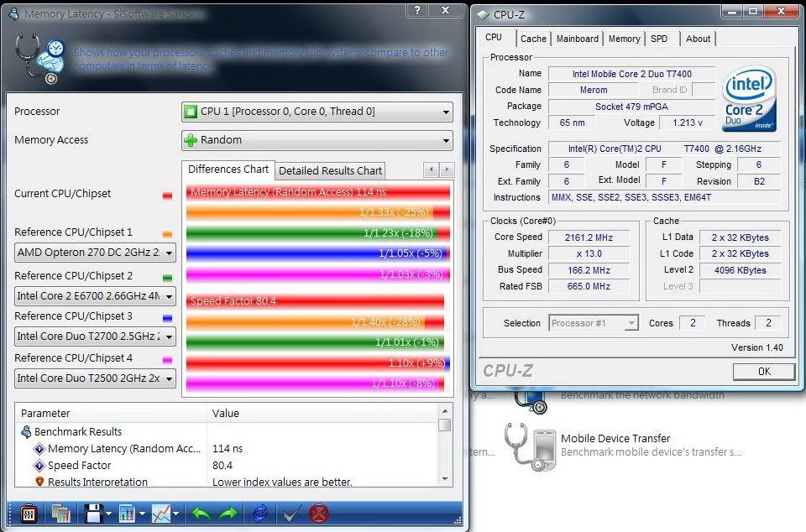Click the Mobile Device Transfer icon
Image resolution: width=806 pixels, height=532 pixels.
(x=528, y=446)
